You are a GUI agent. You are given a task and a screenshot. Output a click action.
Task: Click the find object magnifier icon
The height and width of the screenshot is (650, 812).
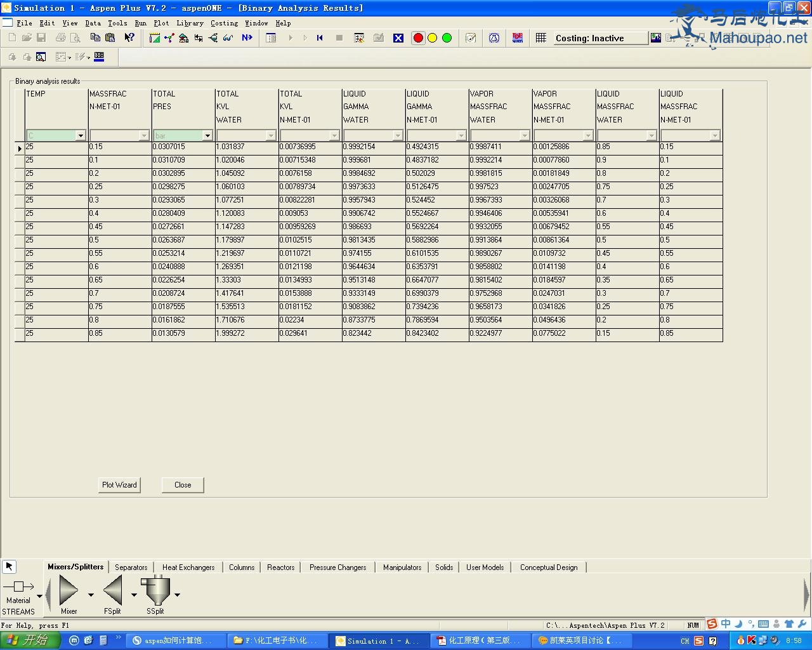(x=41, y=57)
